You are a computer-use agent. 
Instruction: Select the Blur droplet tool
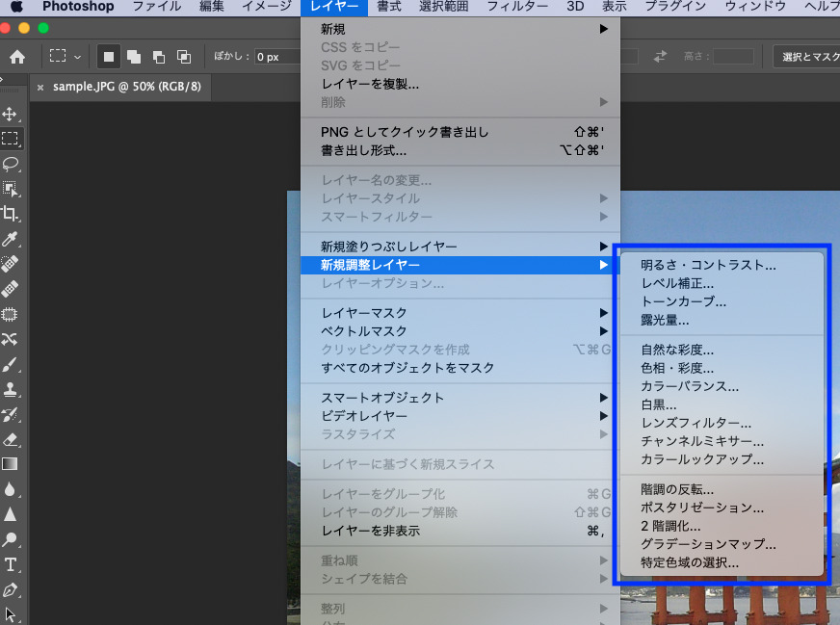click(x=10, y=489)
